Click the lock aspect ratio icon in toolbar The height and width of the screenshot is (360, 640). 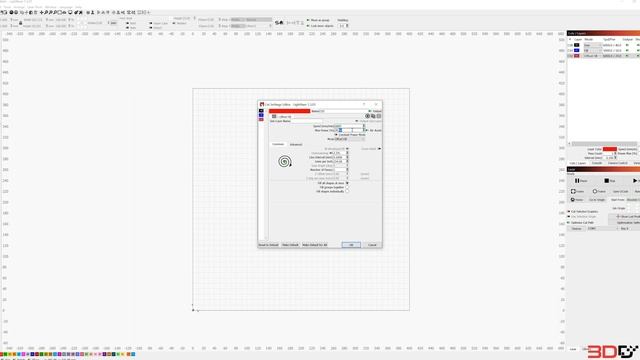pos(20,23)
